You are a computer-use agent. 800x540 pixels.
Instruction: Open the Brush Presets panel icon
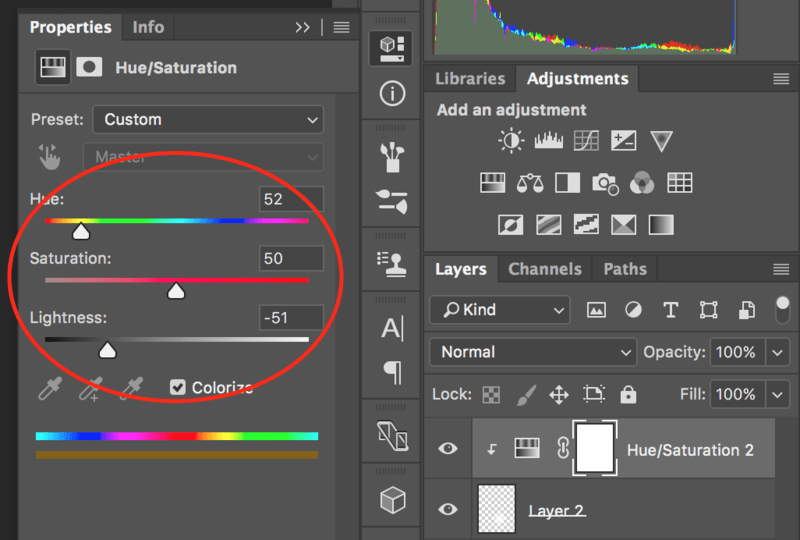pos(392,157)
